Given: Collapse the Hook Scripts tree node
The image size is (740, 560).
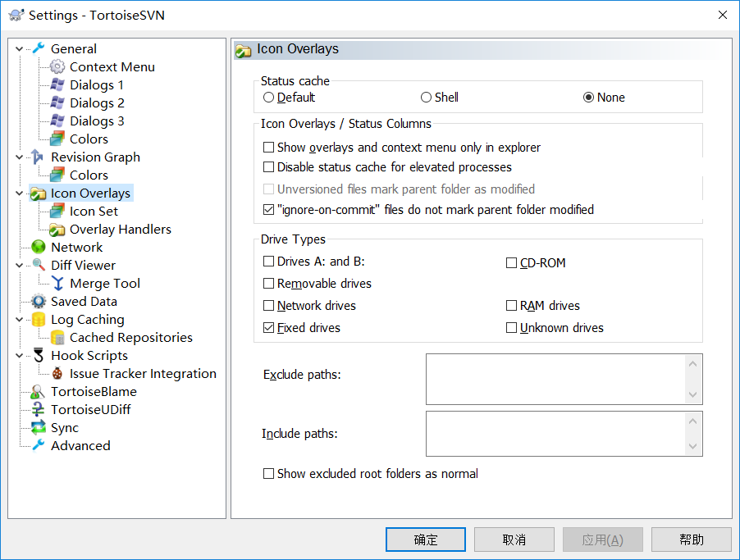Looking at the screenshot, I should click(20, 355).
